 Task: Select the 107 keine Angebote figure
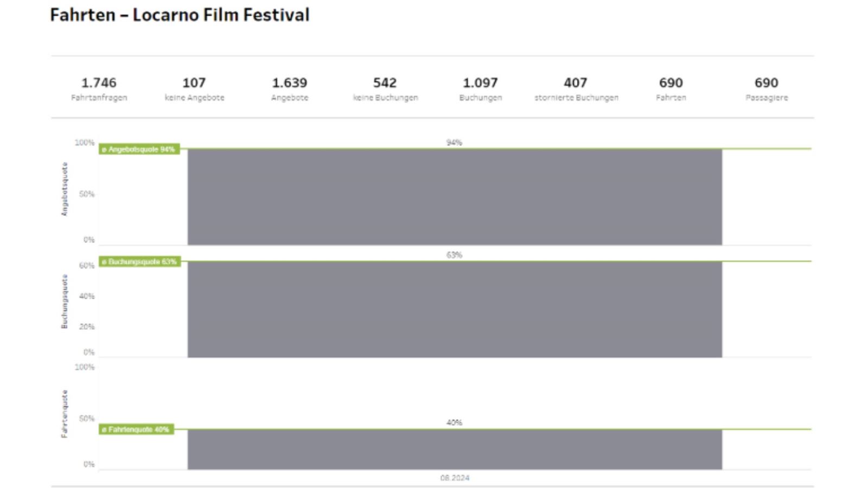pos(194,83)
